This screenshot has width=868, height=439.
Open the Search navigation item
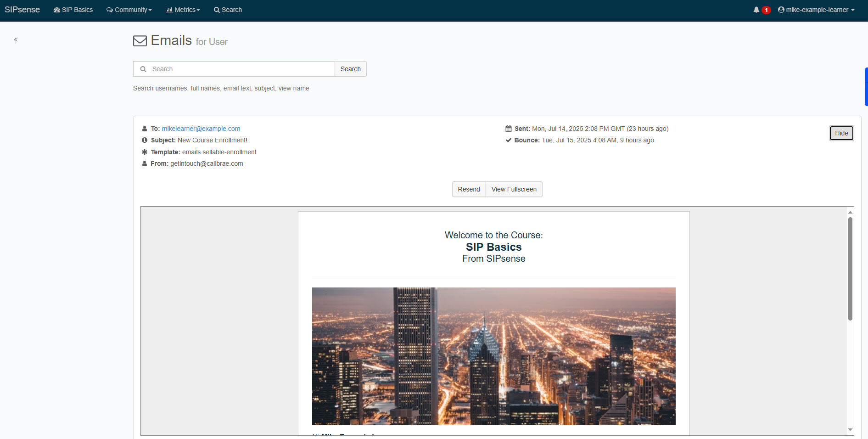coord(228,10)
